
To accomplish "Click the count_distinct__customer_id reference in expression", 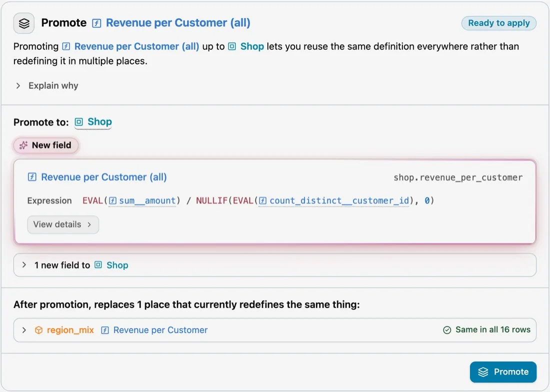I will click(339, 200).
